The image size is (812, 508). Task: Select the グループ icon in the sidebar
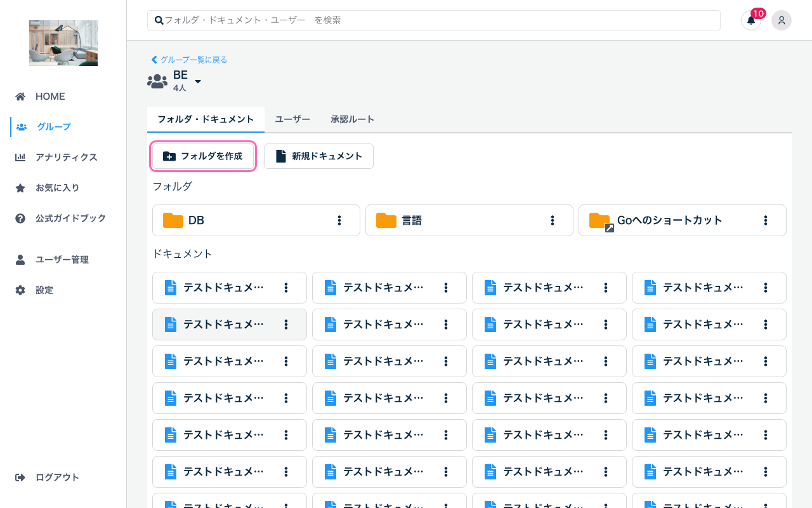pos(22,126)
